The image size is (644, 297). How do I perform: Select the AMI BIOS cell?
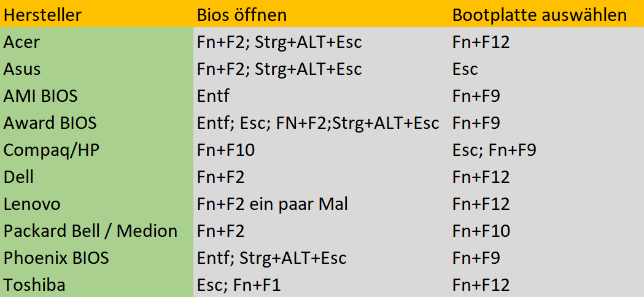(41, 96)
